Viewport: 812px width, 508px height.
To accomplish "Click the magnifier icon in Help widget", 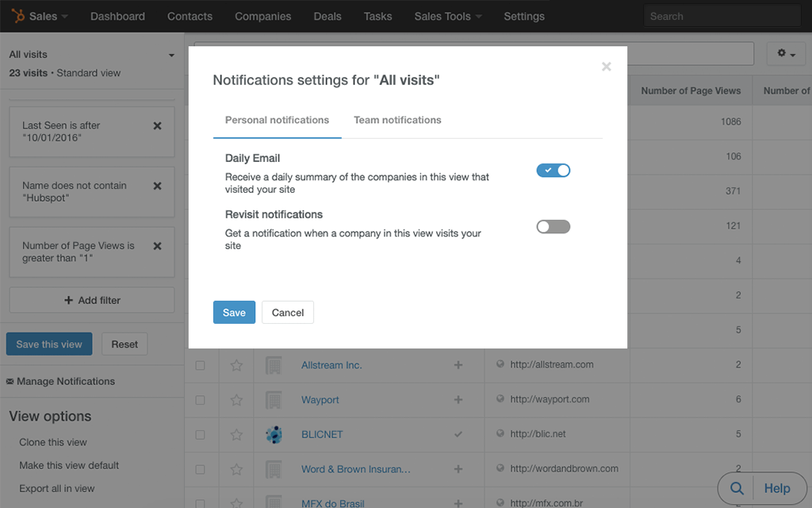I will (737, 488).
